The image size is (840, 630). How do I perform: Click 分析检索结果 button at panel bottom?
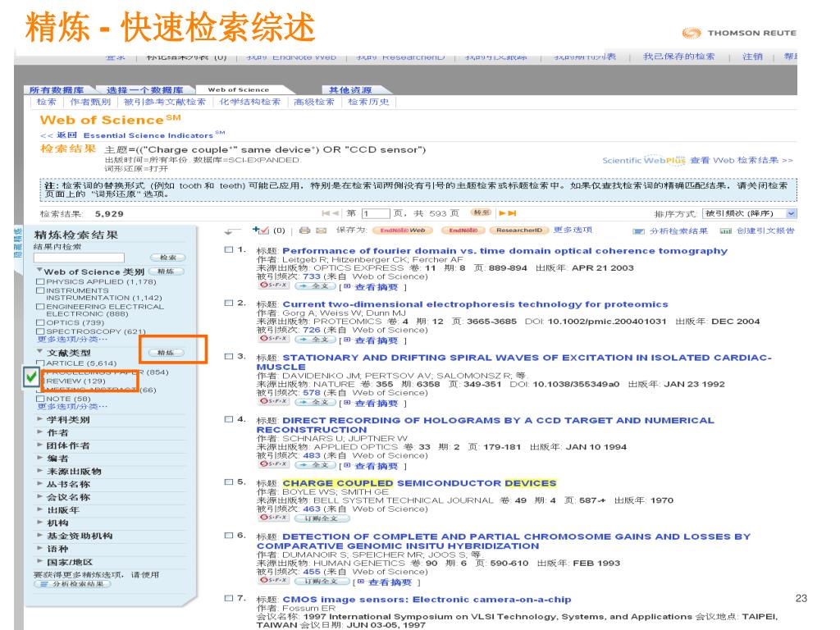pyautogui.click(x=72, y=584)
